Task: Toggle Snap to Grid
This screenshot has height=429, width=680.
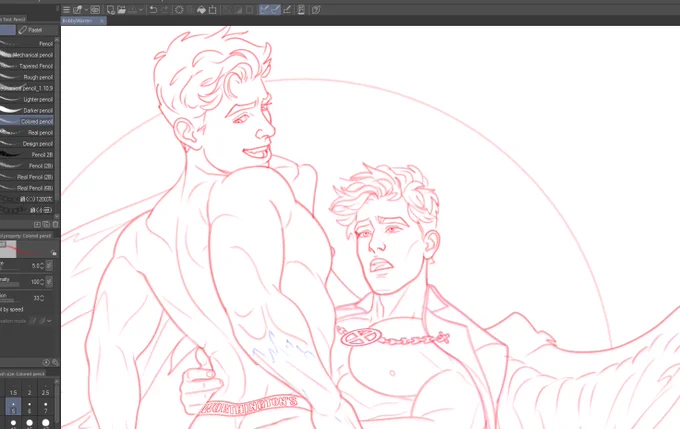Action: click(x=287, y=10)
